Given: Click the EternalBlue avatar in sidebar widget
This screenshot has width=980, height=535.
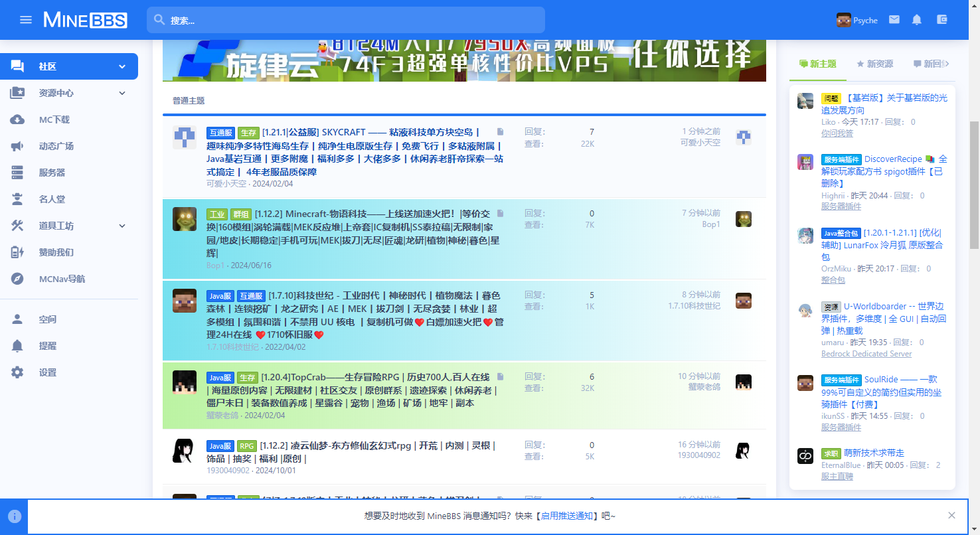Looking at the screenshot, I should point(805,456).
